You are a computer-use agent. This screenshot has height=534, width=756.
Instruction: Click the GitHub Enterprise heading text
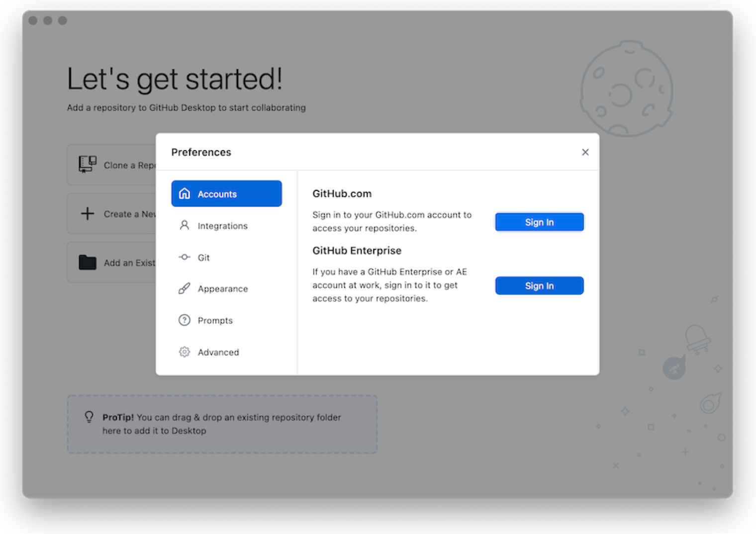pos(357,251)
